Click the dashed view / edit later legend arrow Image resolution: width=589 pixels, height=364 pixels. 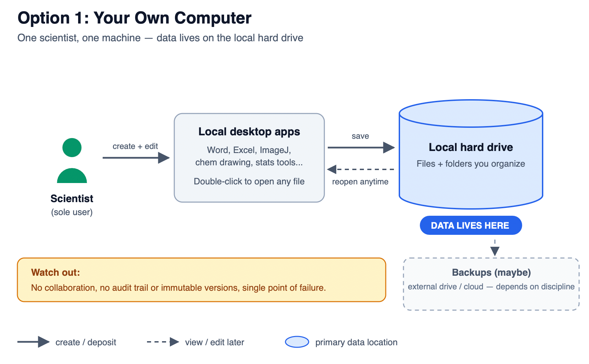pyautogui.click(x=163, y=342)
